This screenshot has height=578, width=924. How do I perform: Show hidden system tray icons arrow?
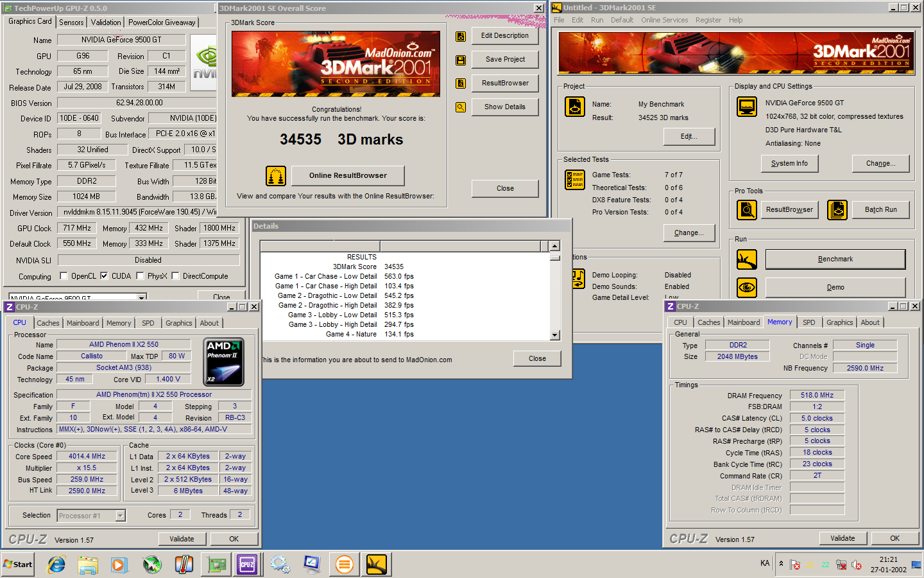click(781, 564)
